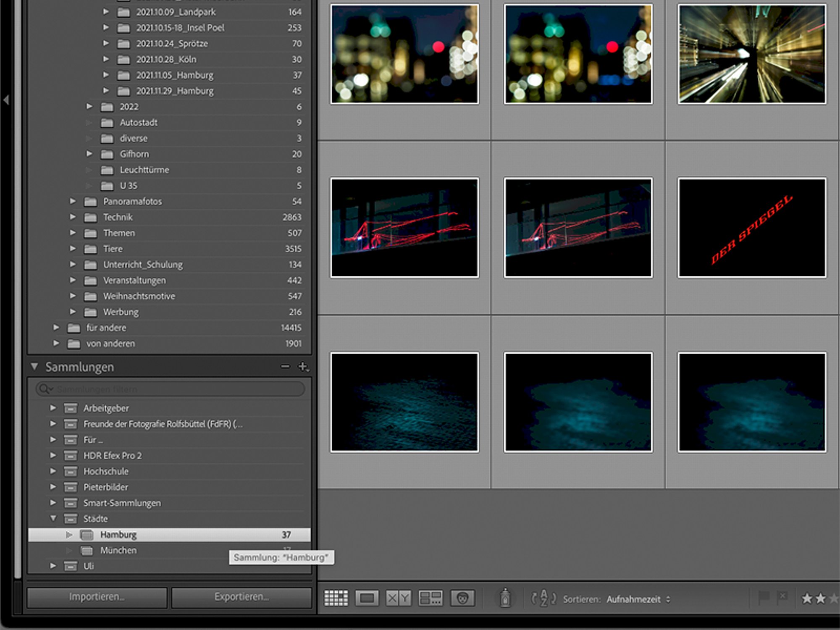840x630 pixels.
Task: Click the Exportieren button
Action: coord(241,597)
